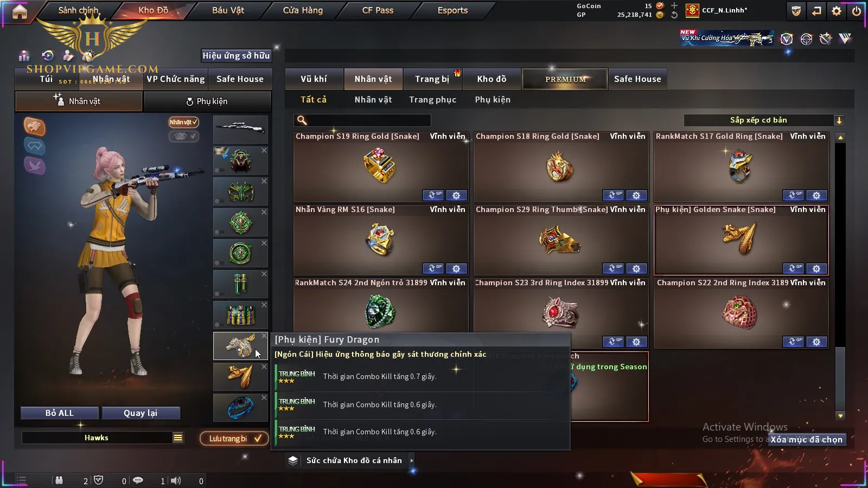This screenshot has height=488, width=868.
Task: Click the home icon in top bar
Action: pos(20,11)
